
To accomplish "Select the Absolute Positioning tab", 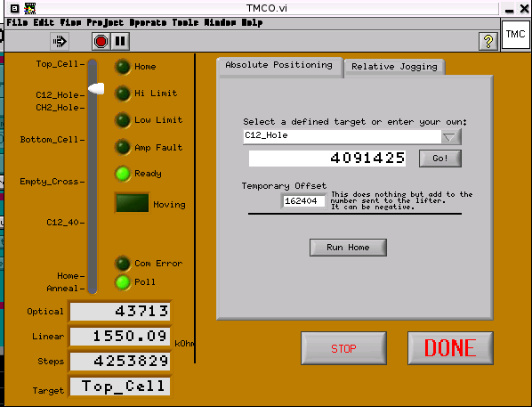I will click(x=278, y=65).
